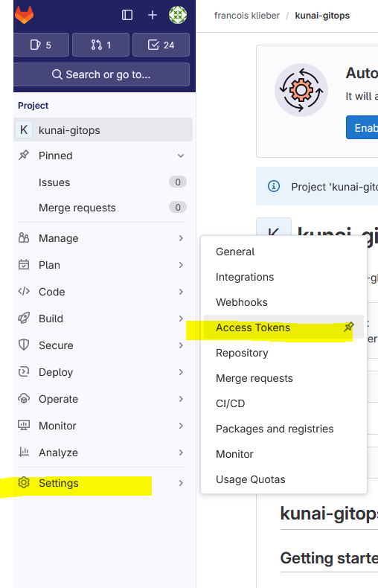The height and width of the screenshot is (588, 378).
Task: Open the create new plus menu
Action: coord(153,15)
